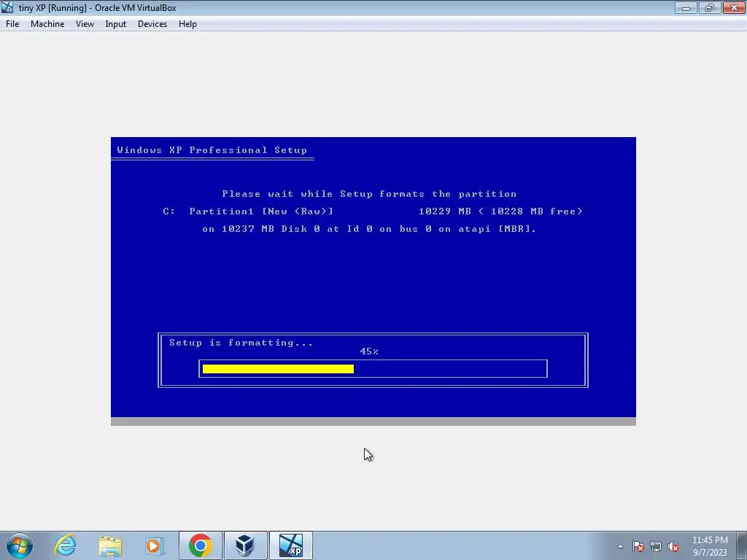Open the View menu
The height and width of the screenshot is (560, 747).
tap(85, 24)
